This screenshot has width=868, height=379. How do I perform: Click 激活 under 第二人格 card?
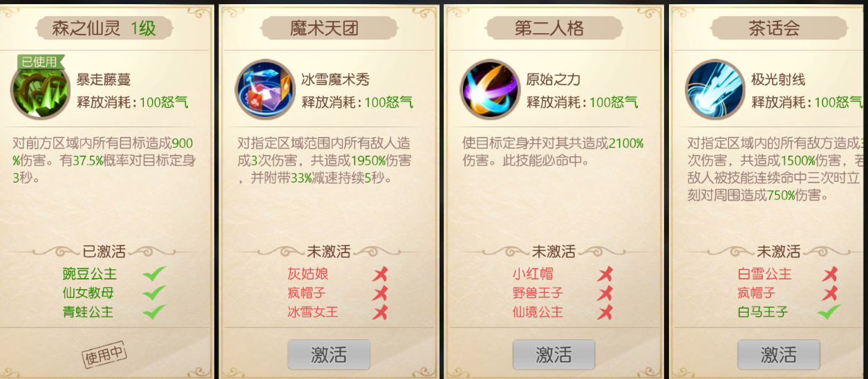(554, 355)
